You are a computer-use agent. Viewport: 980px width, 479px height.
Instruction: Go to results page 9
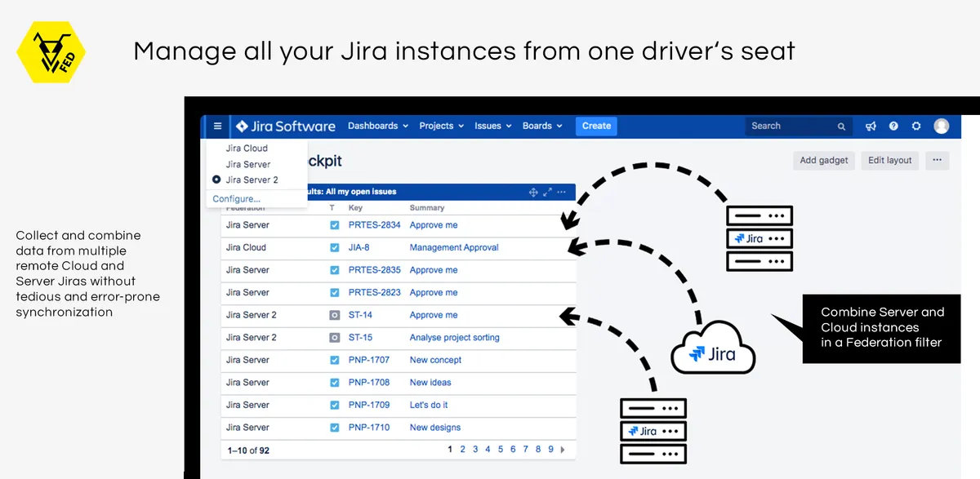click(x=551, y=450)
